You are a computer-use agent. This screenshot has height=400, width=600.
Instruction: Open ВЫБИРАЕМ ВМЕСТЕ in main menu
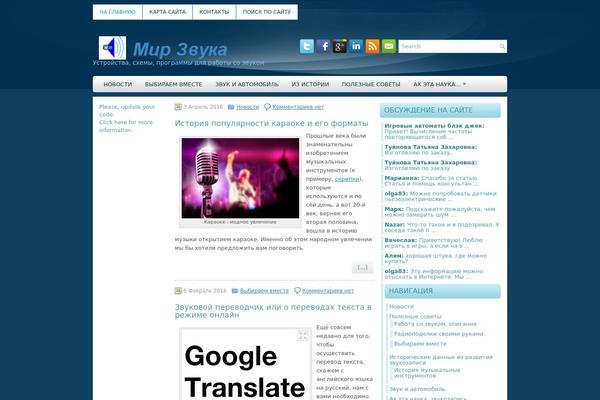coord(174,84)
